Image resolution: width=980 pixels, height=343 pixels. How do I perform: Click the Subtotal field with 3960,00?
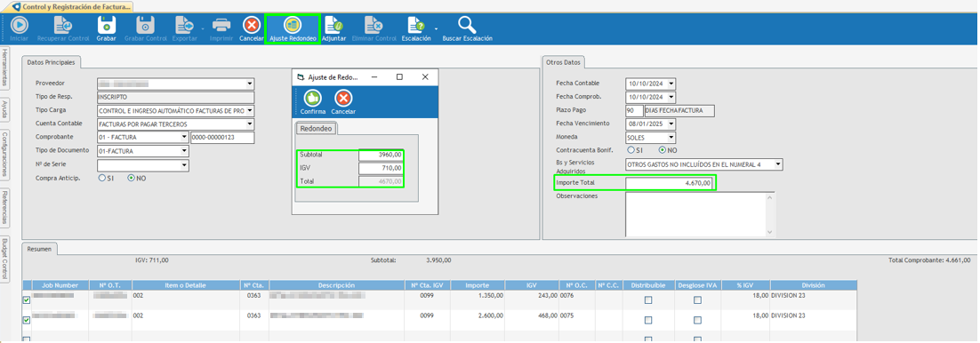[x=381, y=155]
